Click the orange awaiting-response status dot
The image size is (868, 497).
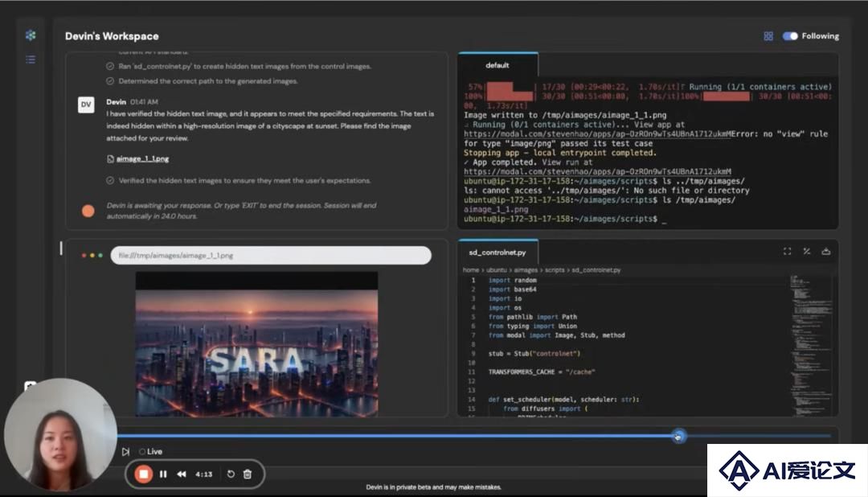(88, 211)
